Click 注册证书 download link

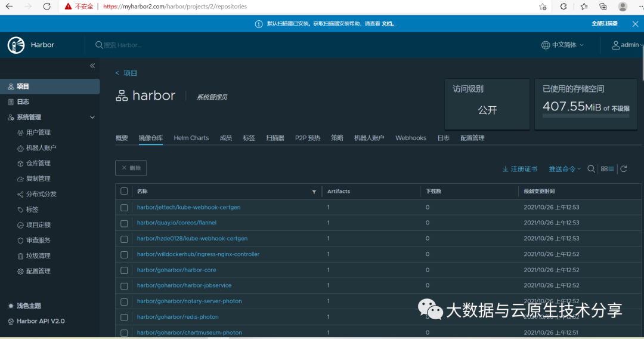click(519, 169)
